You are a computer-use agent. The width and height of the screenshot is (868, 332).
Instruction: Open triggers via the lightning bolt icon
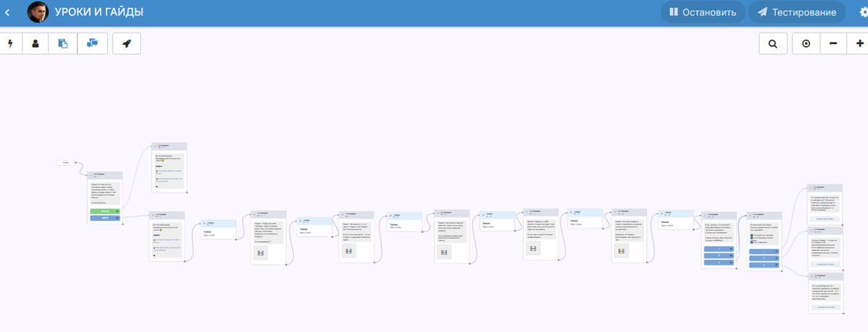coord(10,43)
